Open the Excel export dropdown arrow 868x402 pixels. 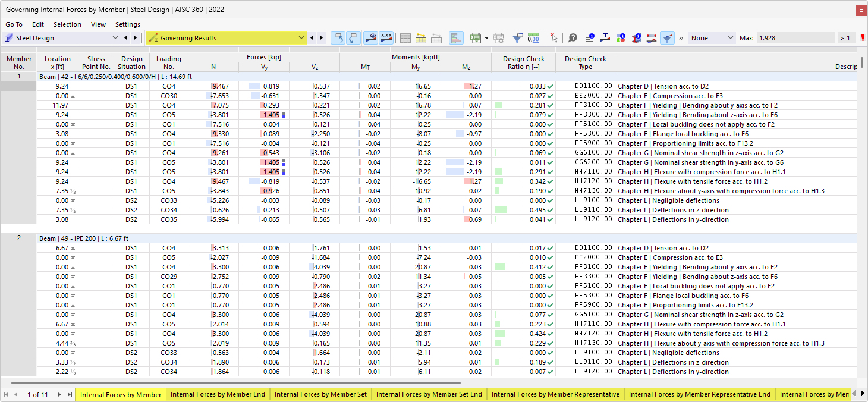486,38
